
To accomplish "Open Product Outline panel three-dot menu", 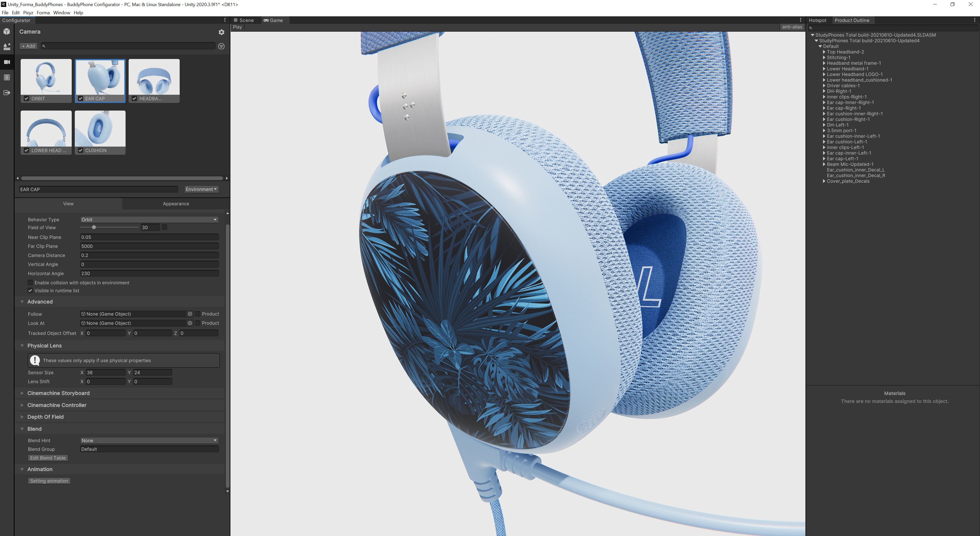I will coord(975,20).
